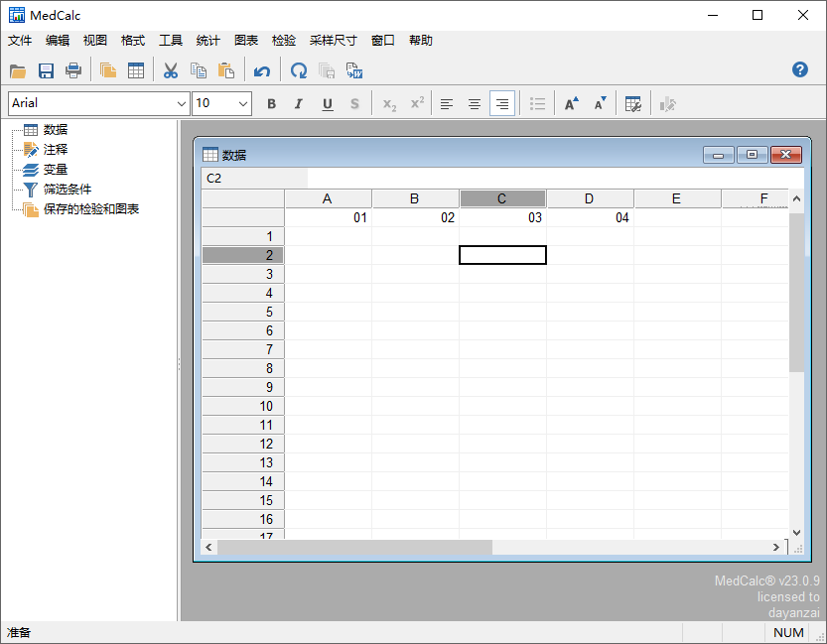Image resolution: width=827 pixels, height=644 pixels.
Task: Open spreadsheet format options icon
Action: coord(633,103)
